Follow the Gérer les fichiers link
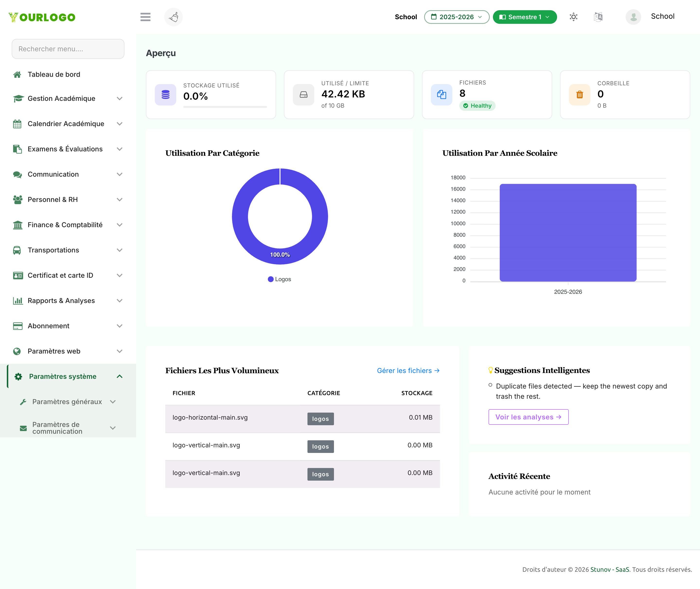700x589 pixels. 408,371
